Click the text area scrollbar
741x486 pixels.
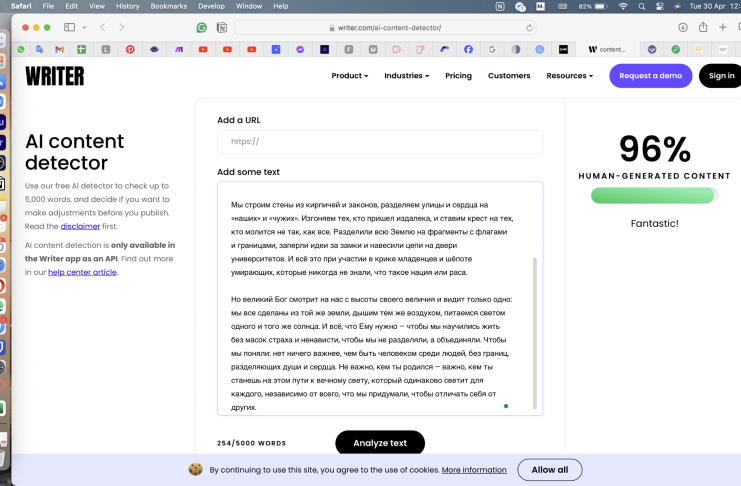(535, 333)
